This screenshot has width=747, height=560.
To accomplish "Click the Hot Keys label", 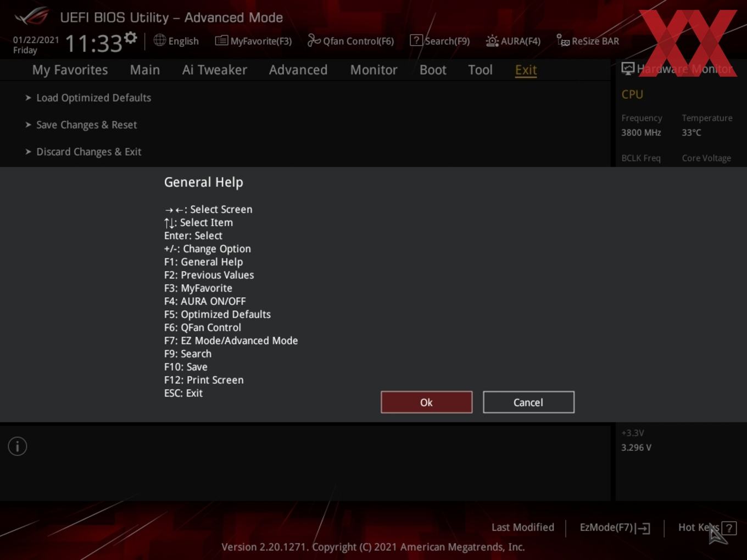I will (699, 527).
